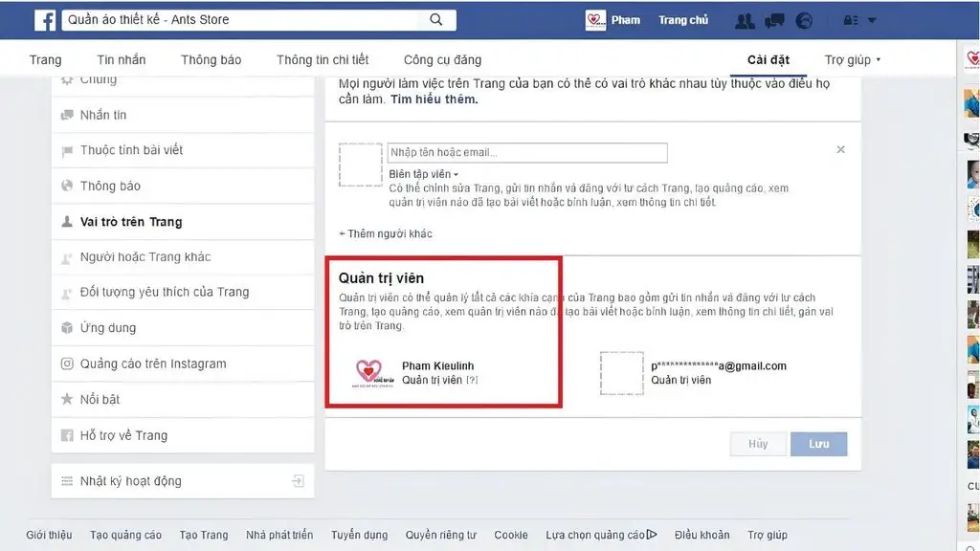Click the Nhật ký hoạt động exit arrow icon

299,481
